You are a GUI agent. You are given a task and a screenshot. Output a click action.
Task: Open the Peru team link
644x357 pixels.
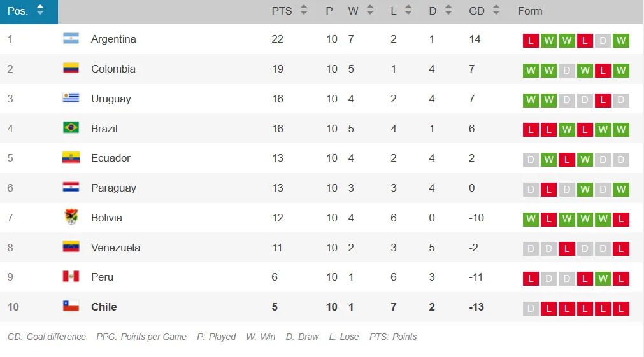coord(102,277)
